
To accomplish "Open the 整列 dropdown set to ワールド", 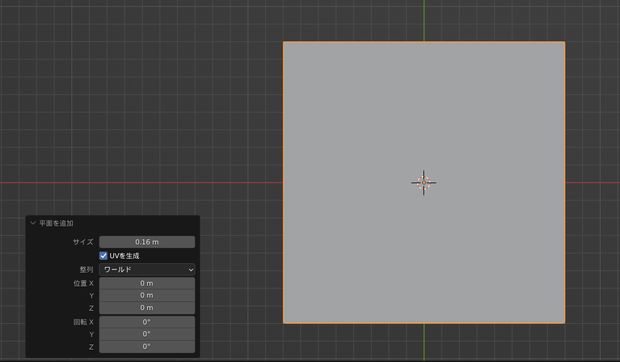I will tap(147, 270).
